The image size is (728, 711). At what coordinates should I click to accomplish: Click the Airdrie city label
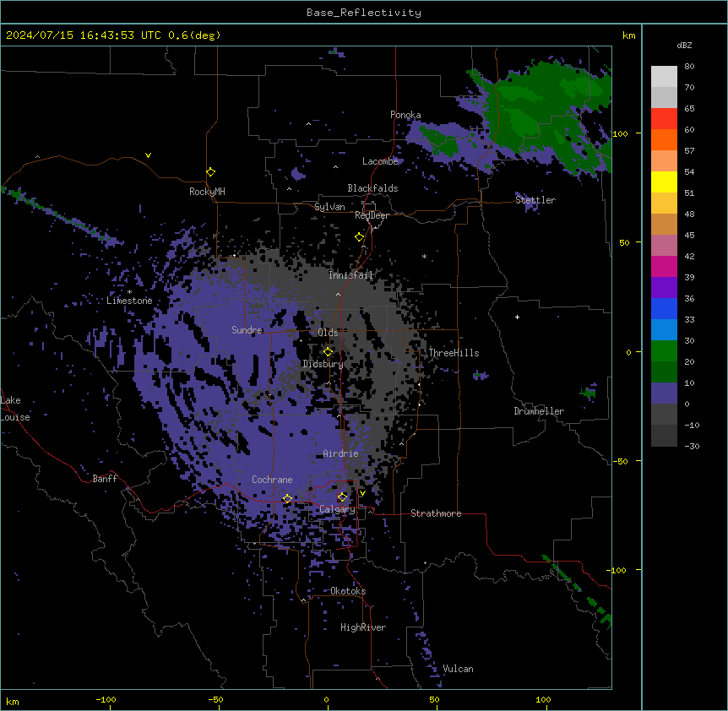[x=340, y=453]
